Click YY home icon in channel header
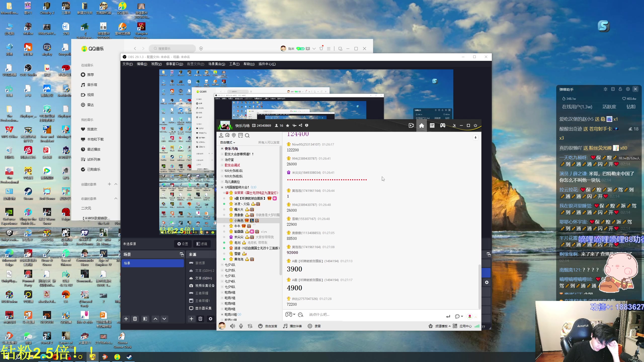 (x=421, y=125)
